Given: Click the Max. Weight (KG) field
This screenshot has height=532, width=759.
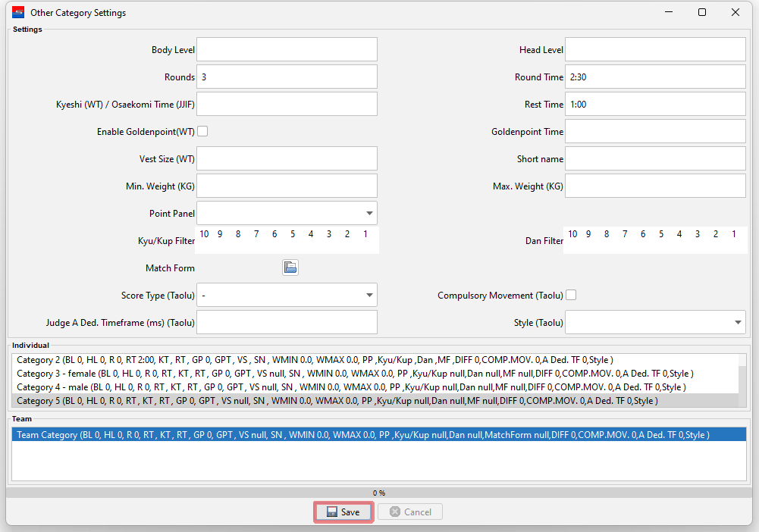Looking at the screenshot, I should coord(655,186).
